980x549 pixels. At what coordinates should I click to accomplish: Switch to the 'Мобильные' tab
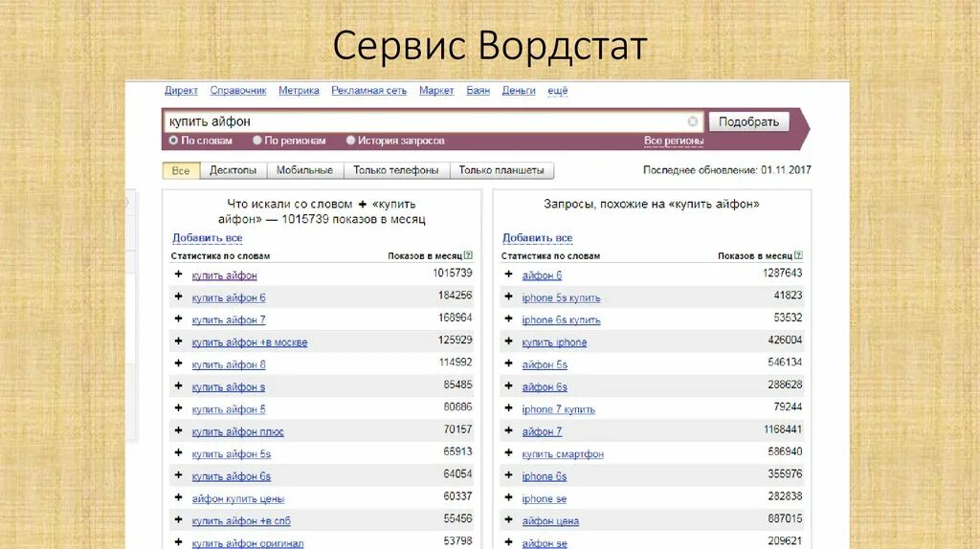[x=304, y=170]
